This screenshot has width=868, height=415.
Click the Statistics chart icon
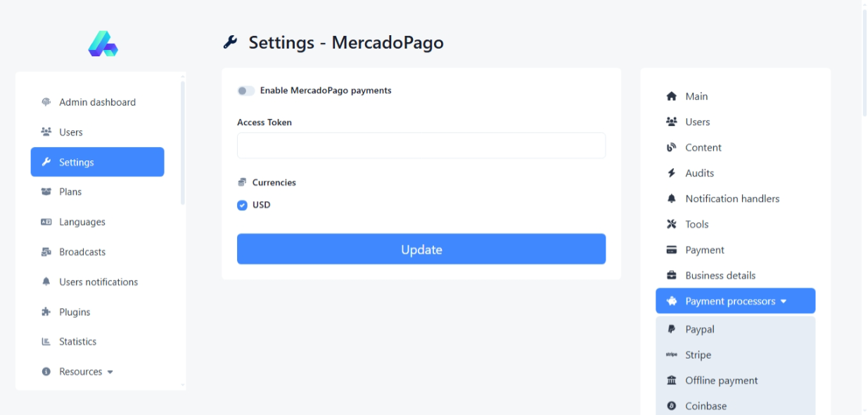pos(46,342)
